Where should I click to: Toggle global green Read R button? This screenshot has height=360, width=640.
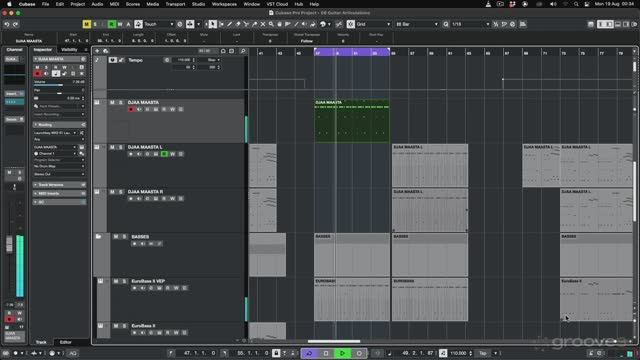coord(112,24)
